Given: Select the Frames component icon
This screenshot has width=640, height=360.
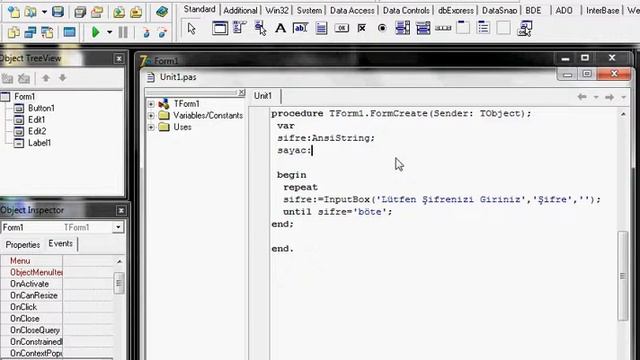Looking at the screenshot, I should point(220,28).
